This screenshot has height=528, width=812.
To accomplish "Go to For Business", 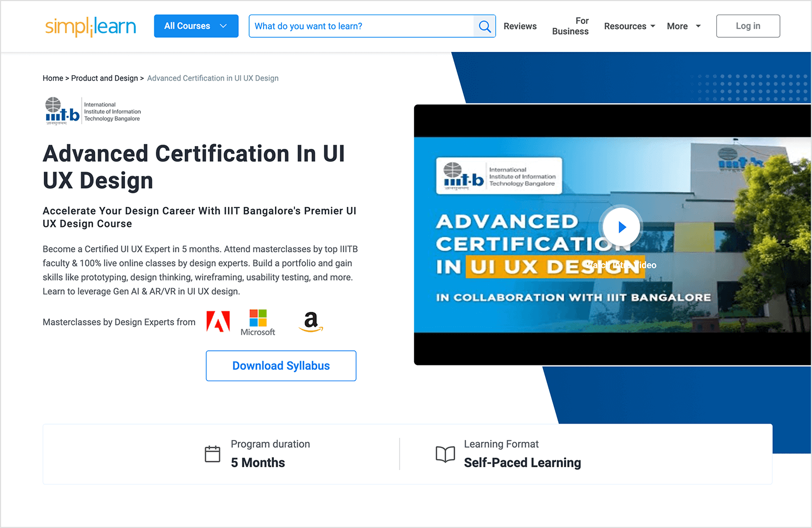I will click(x=570, y=26).
